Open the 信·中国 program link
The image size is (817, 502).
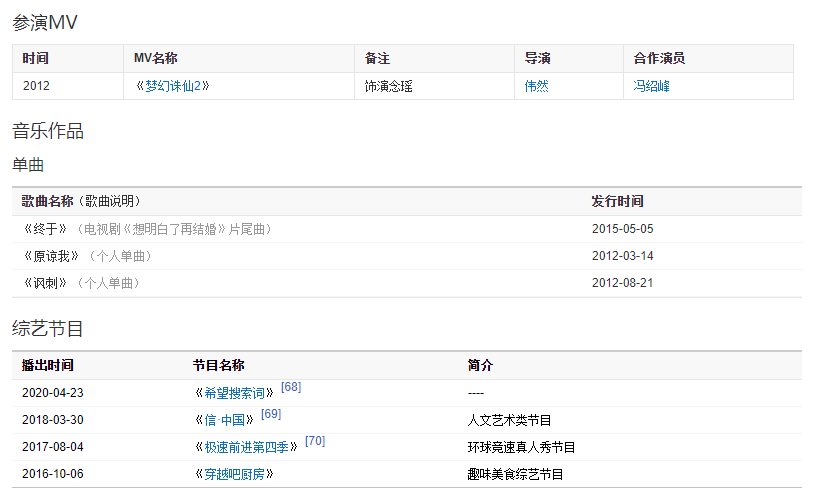pos(224,420)
